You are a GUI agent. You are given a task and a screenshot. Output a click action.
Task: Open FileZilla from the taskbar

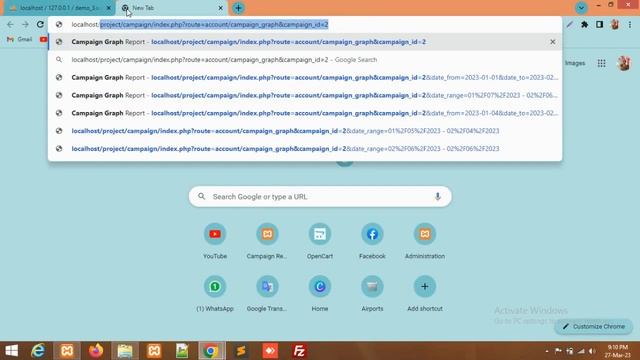(x=299, y=351)
